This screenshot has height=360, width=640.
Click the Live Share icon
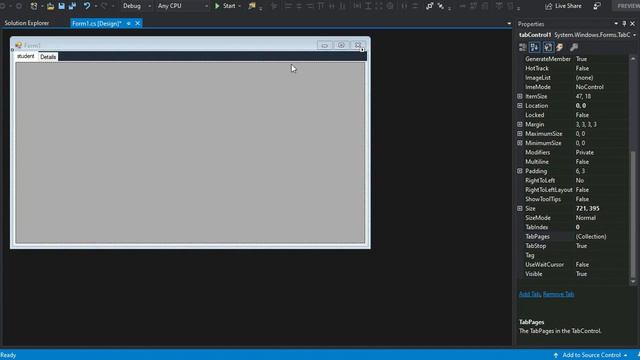pyautogui.click(x=548, y=6)
